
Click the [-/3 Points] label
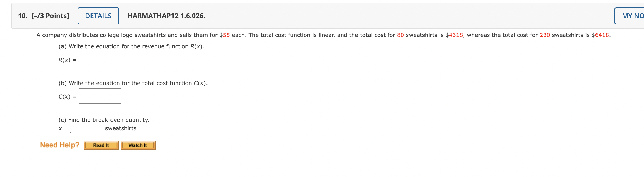(x=51, y=16)
